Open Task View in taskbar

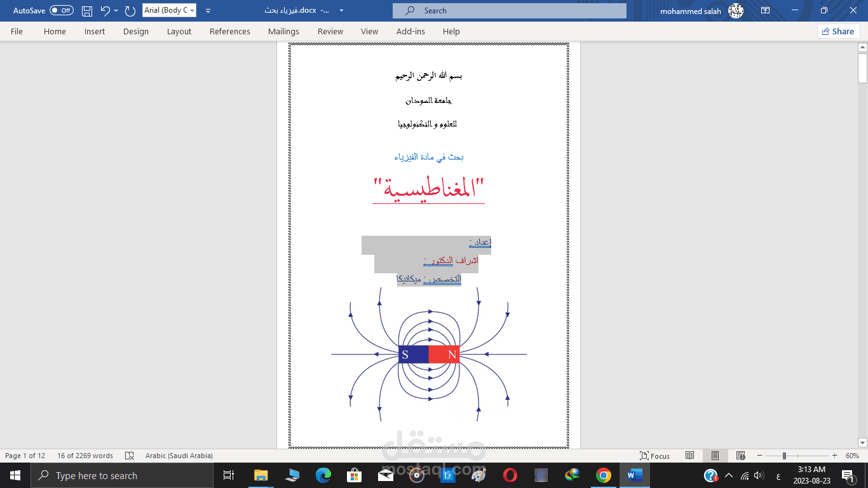tap(229, 475)
